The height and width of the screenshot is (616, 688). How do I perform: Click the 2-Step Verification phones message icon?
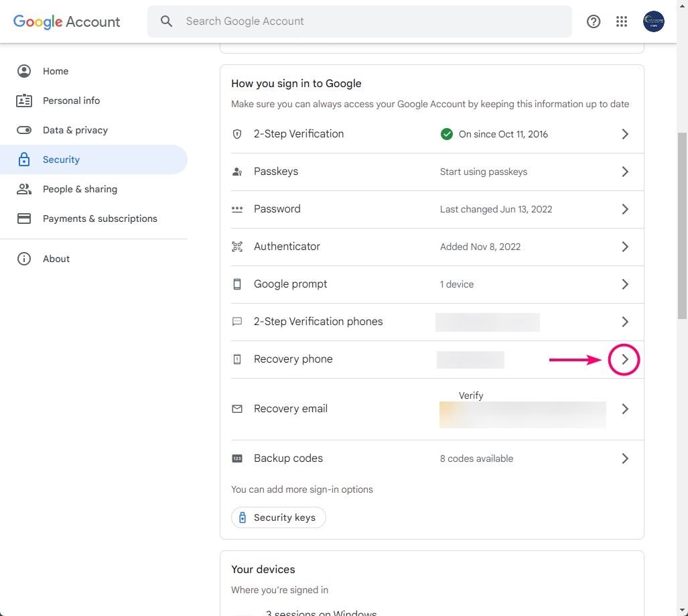(x=237, y=321)
